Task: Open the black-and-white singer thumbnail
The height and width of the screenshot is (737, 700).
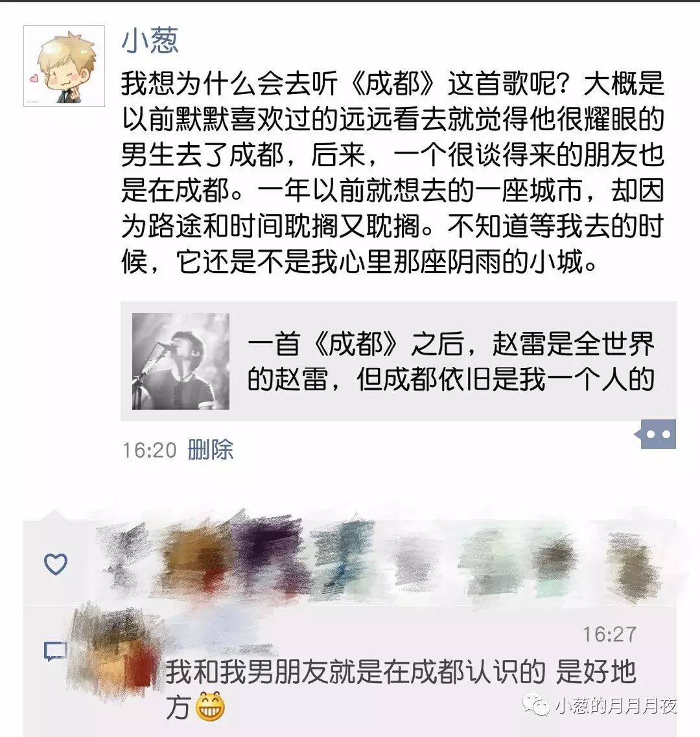Action: tap(181, 361)
